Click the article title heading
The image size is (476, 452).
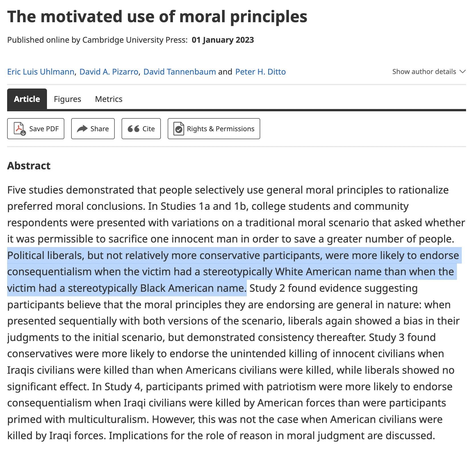(x=157, y=17)
